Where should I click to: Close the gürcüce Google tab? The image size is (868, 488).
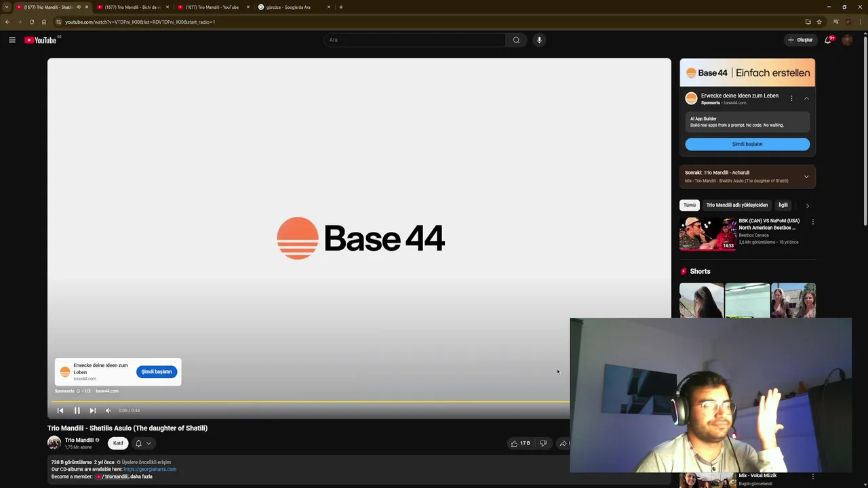tap(329, 7)
